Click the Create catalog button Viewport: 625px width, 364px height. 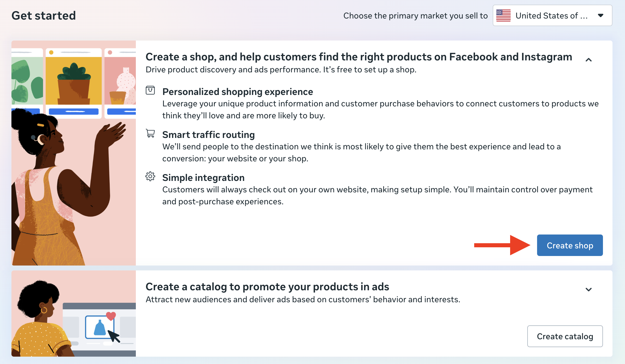click(565, 336)
